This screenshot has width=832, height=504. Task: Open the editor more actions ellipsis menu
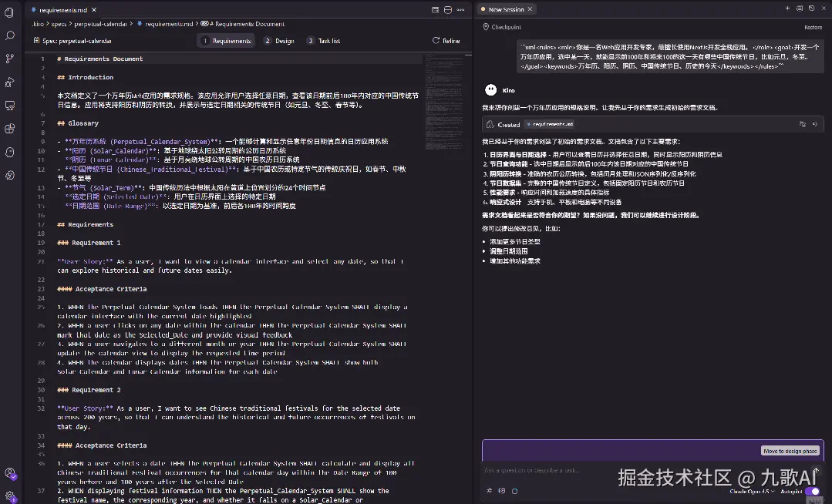click(460, 8)
